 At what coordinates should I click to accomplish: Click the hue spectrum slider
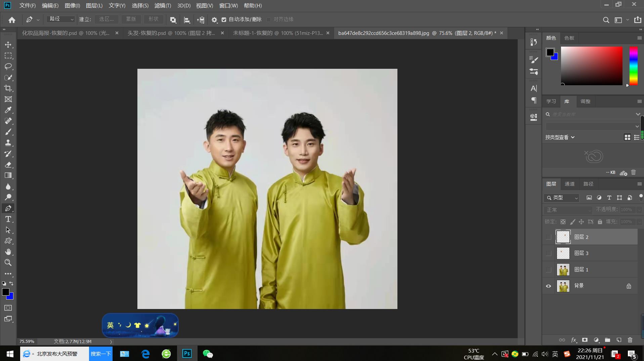[x=633, y=66]
